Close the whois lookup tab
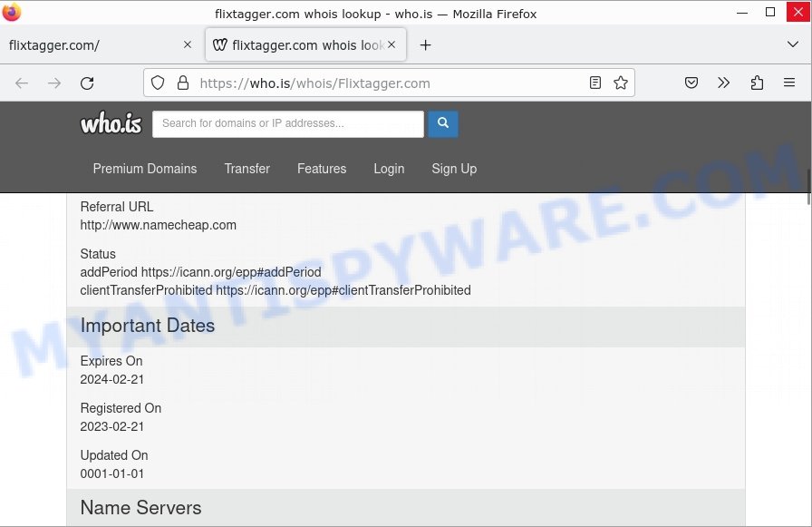Image resolution: width=812 pixels, height=527 pixels. 391,45
